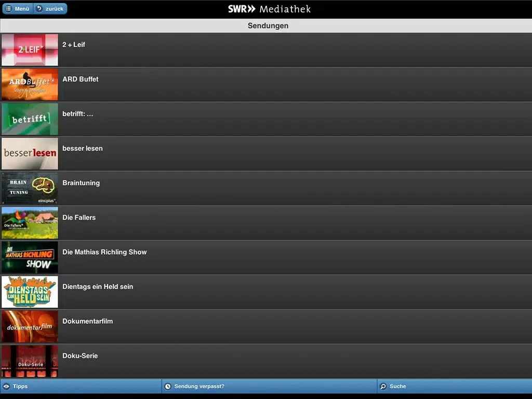Select the 'Die Fallers' title text
The height and width of the screenshot is (399, 532).
pos(79,218)
